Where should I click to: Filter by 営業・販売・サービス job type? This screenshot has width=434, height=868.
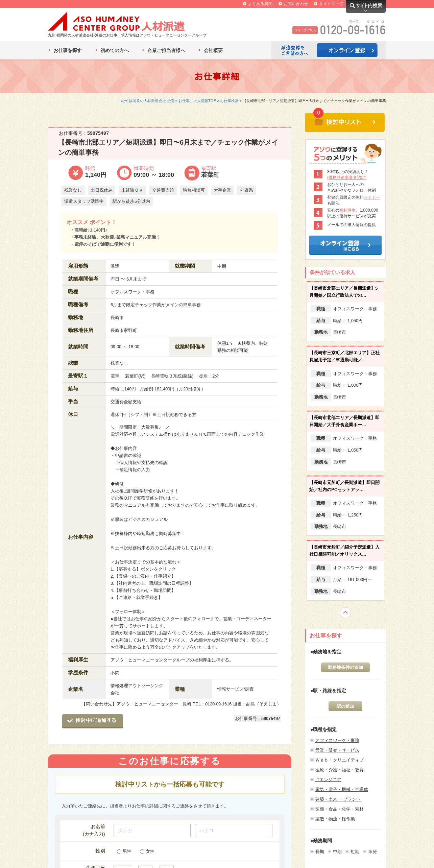point(337,750)
